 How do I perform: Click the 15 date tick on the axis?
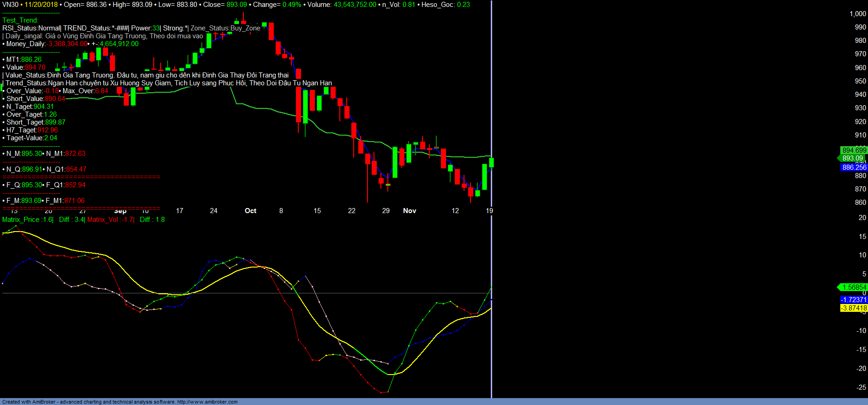317,211
